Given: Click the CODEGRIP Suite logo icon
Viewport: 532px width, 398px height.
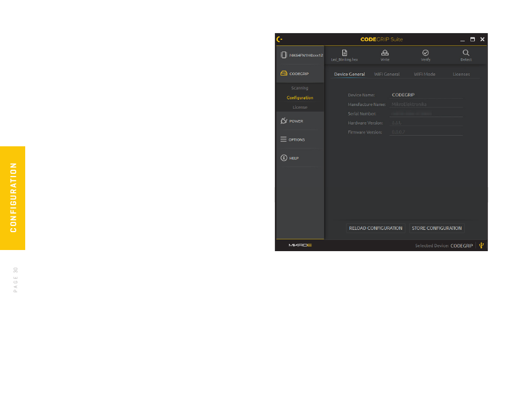Looking at the screenshot, I should coord(279,39).
